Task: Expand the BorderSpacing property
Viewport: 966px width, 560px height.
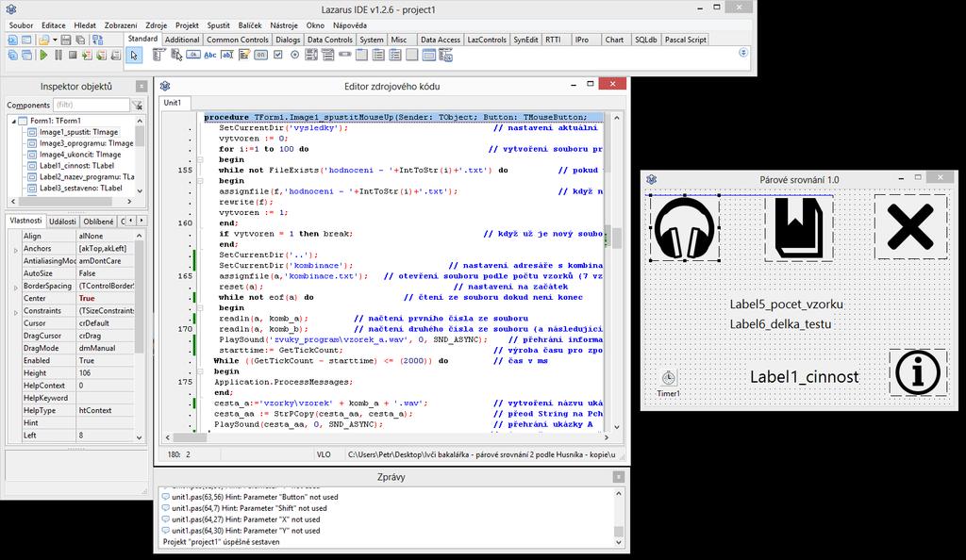Action: tap(15, 288)
